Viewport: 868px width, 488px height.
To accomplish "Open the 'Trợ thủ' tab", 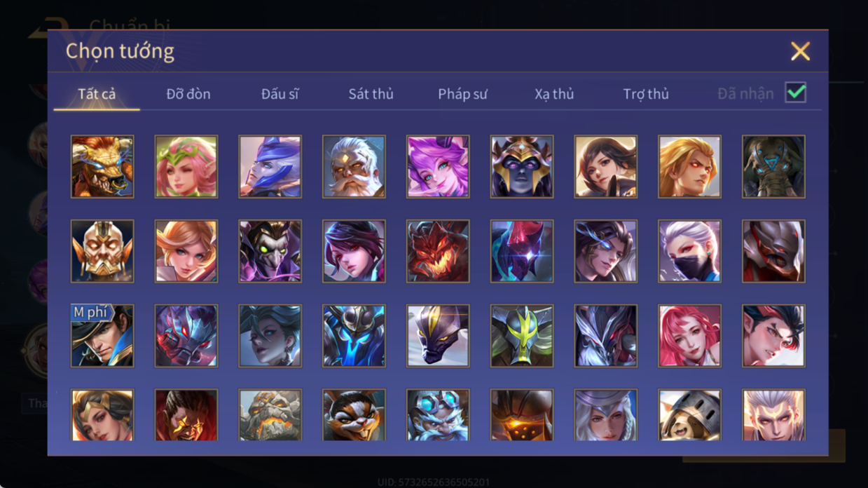I will click(646, 94).
